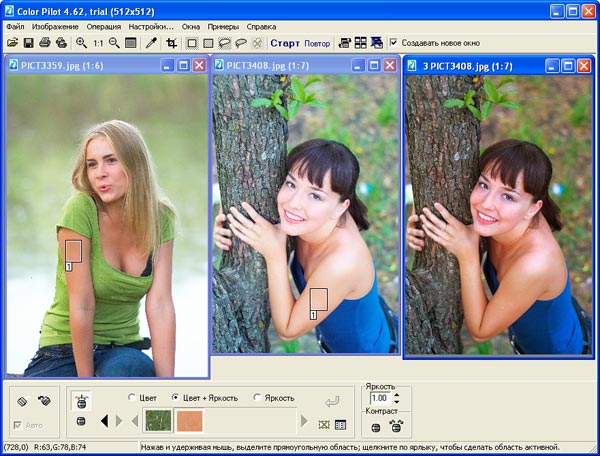Choose the second rectangle selection tool
The width and height of the screenshot is (600, 456).
[208, 43]
